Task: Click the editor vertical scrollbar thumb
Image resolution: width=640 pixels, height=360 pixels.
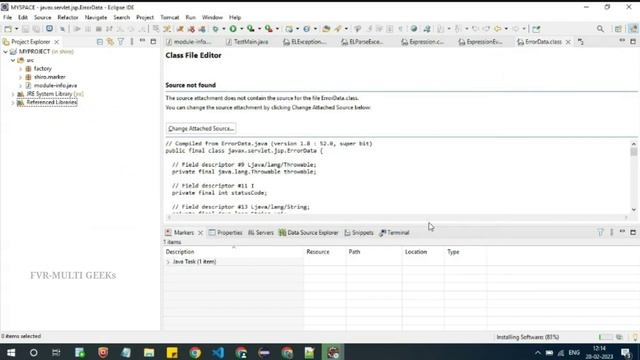Action: click(x=633, y=152)
